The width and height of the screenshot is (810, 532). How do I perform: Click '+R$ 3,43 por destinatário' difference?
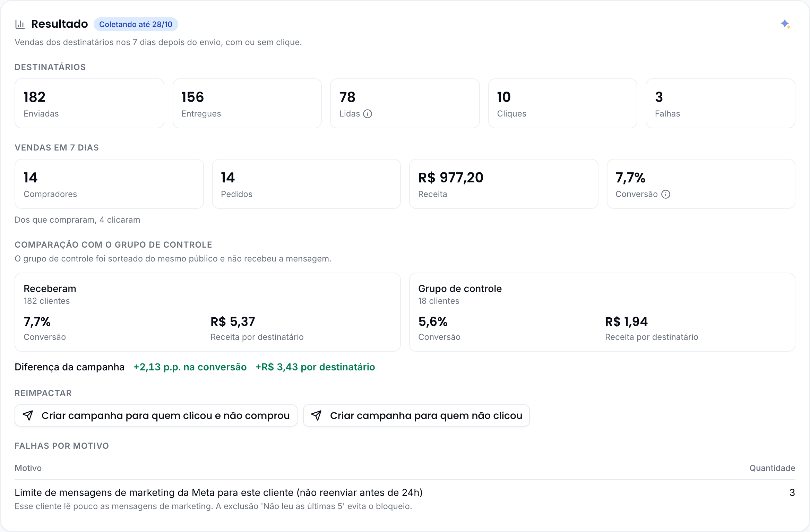(315, 367)
